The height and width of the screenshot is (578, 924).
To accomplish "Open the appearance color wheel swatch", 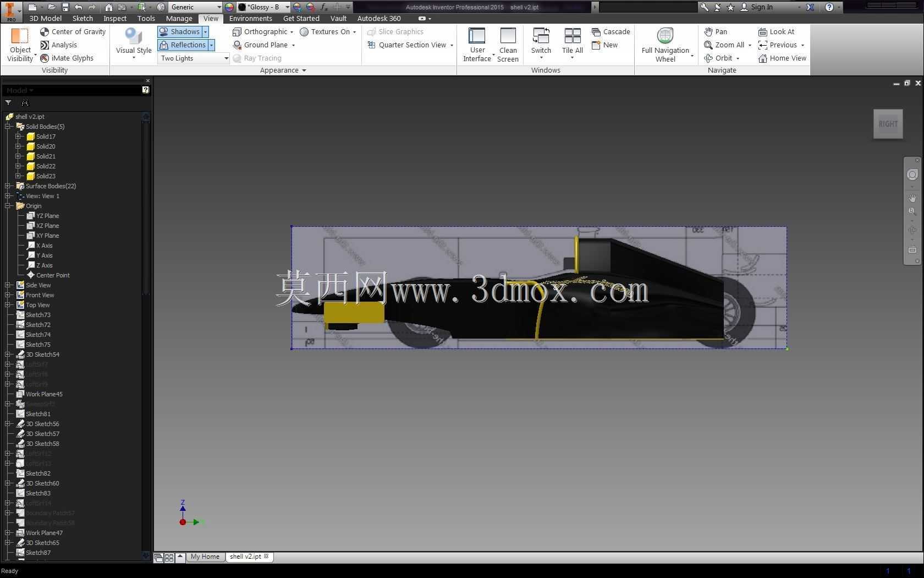I will pos(229,7).
